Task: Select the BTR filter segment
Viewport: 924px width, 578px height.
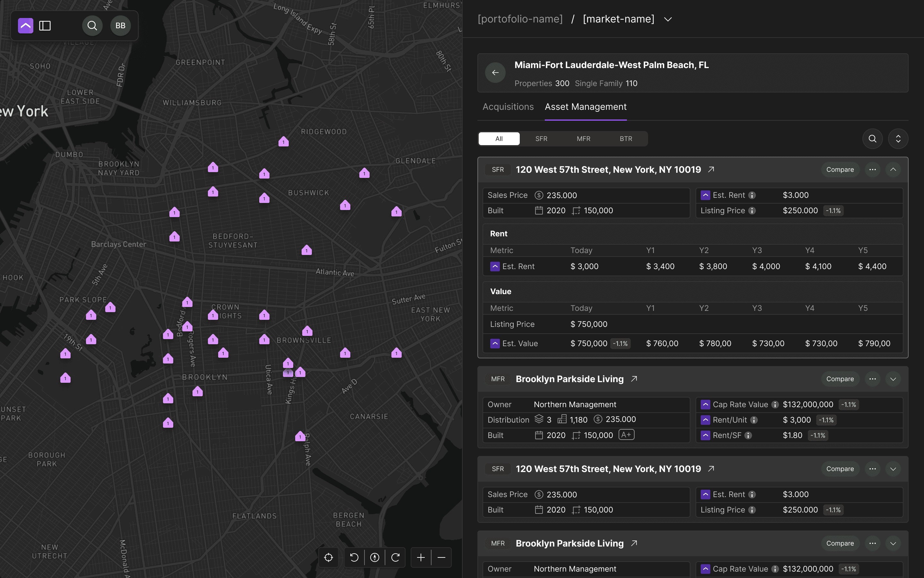Action: coord(626,139)
